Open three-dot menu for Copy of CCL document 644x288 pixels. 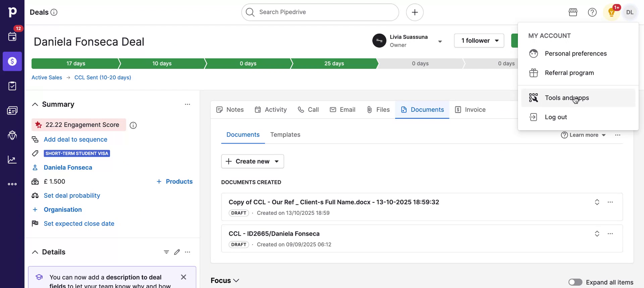(x=610, y=202)
